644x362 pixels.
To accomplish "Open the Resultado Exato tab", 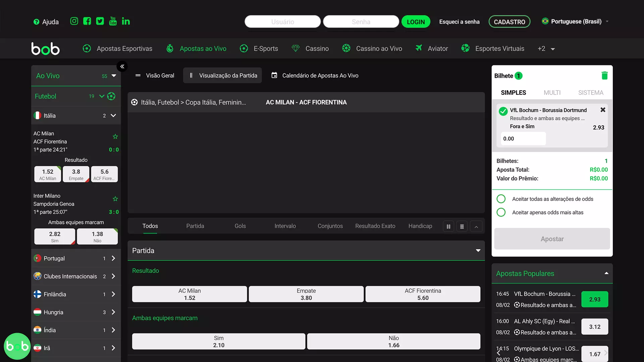I will [x=375, y=226].
